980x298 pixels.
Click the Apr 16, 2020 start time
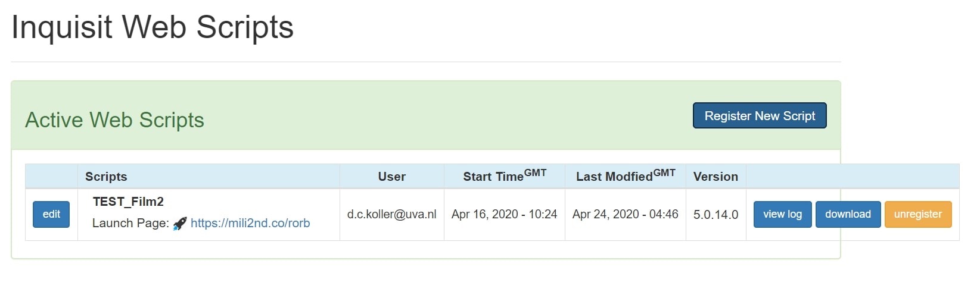tap(504, 214)
